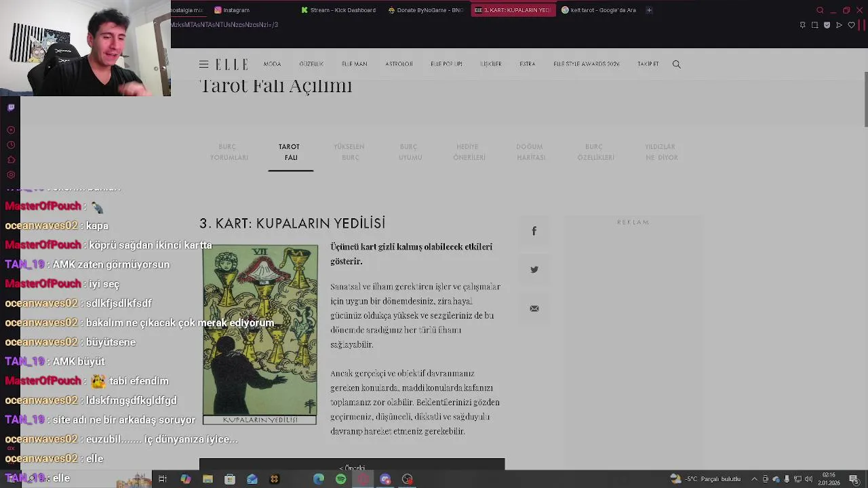Click the ELLE logo

click(232, 64)
